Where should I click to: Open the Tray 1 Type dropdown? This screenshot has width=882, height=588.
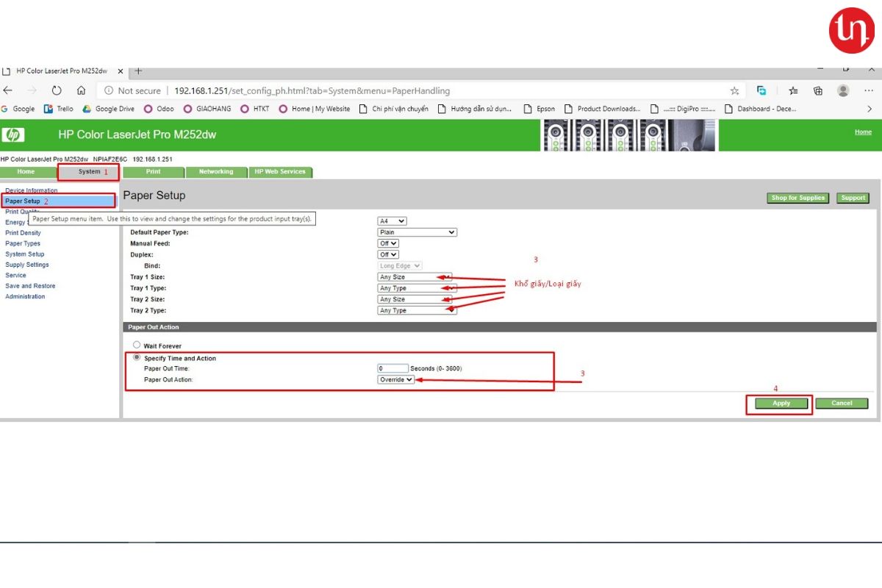417,288
